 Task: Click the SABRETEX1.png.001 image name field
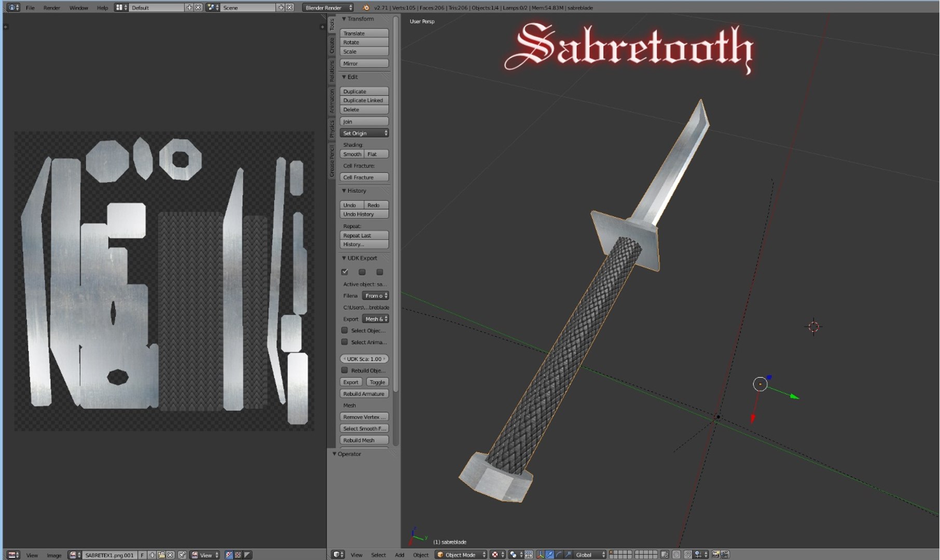[109, 555]
